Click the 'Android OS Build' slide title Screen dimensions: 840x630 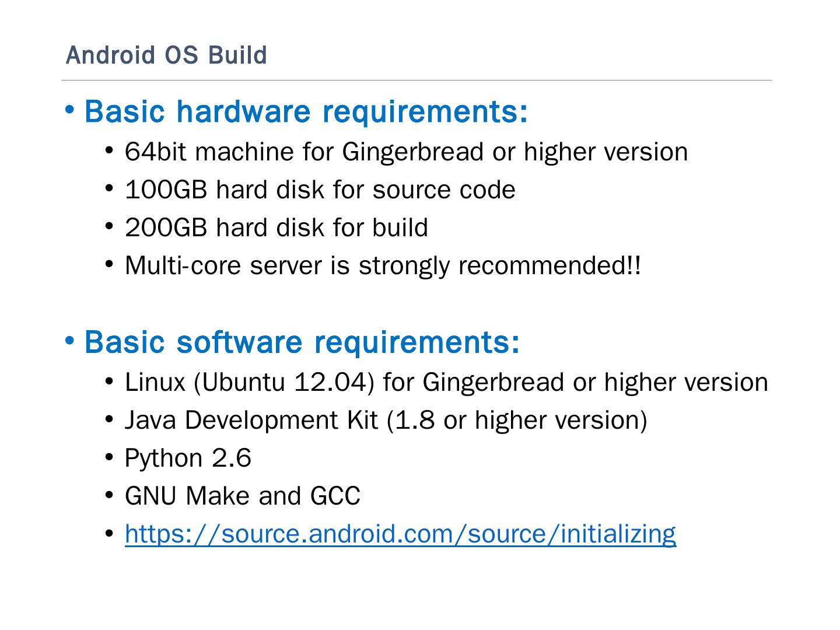[166, 55]
